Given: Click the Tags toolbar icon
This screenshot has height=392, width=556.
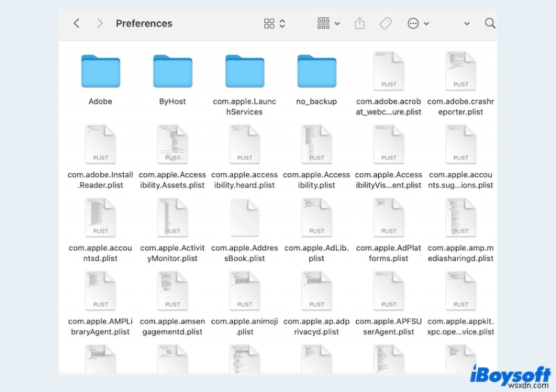Looking at the screenshot, I should pos(386,24).
